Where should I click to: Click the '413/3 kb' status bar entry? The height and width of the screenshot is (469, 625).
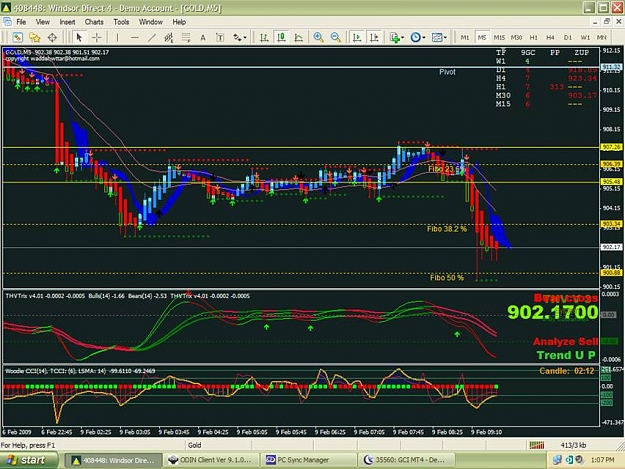pyautogui.click(x=574, y=445)
